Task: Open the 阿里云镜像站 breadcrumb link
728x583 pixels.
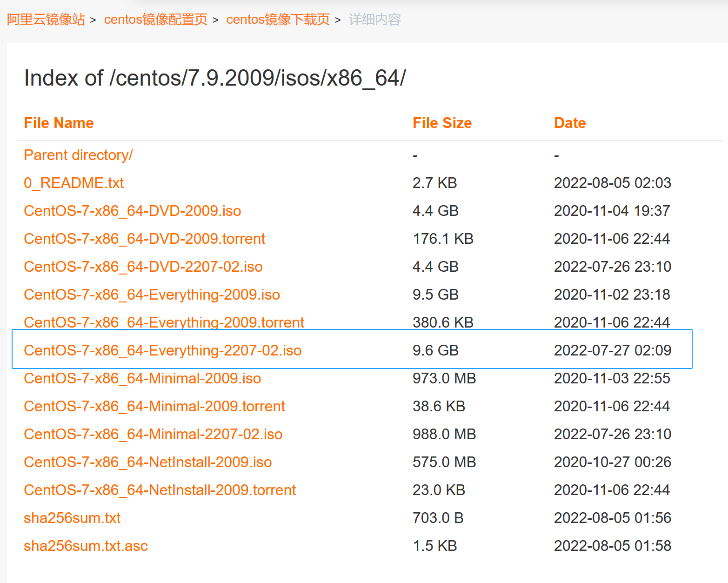Action: tap(46, 20)
